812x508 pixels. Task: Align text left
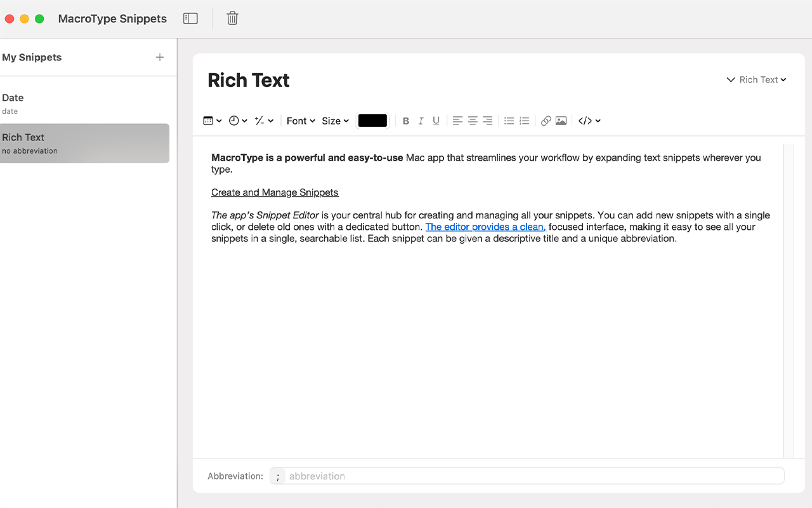(457, 121)
